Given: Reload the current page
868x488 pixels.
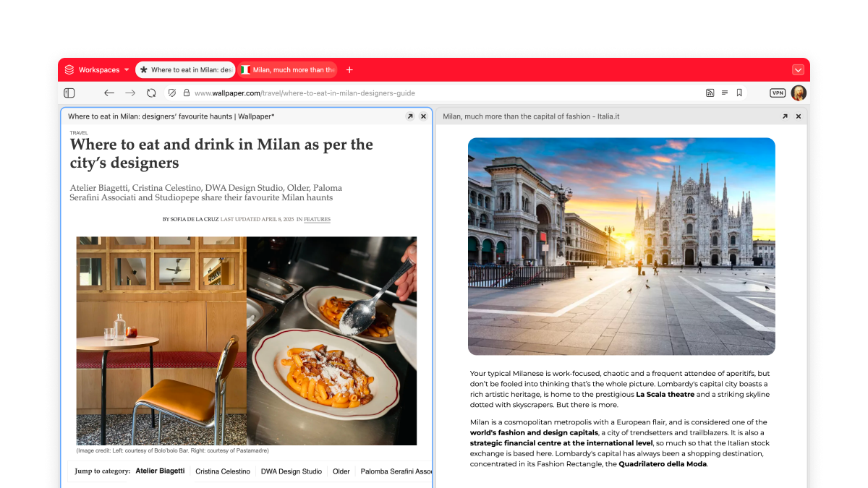Looking at the screenshot, I should coord(151,93).
